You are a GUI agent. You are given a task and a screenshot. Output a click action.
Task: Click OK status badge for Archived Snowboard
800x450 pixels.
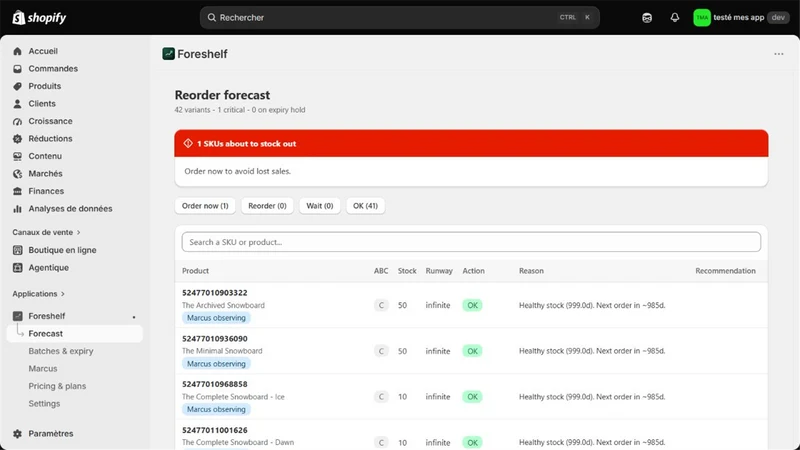(x=472, y=305)
